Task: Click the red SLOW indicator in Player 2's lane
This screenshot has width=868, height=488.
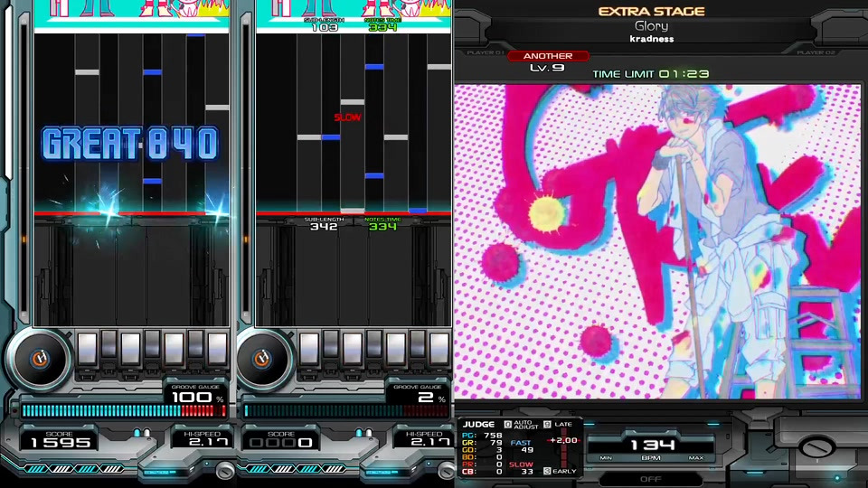Action: pyautogui.click(x=347, y=117)
